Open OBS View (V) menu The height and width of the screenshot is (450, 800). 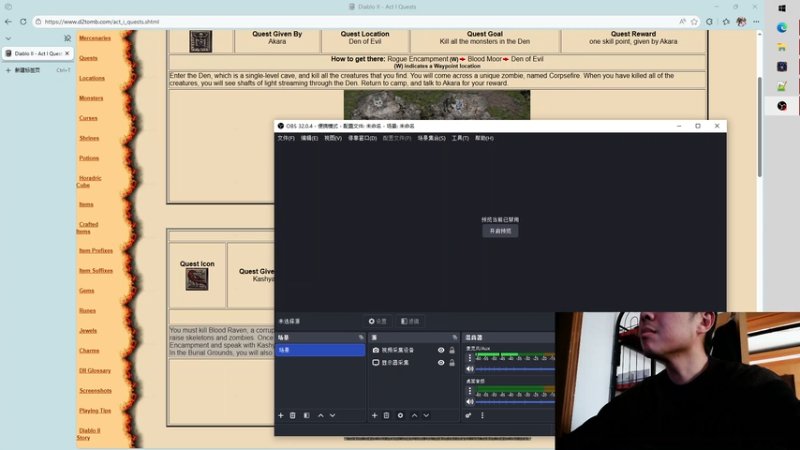pos(333,138)
